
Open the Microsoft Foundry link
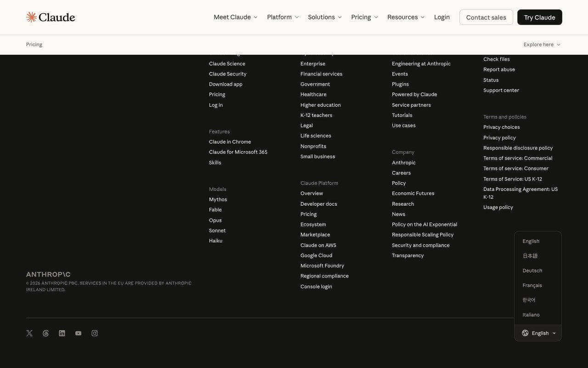[322, 265]
